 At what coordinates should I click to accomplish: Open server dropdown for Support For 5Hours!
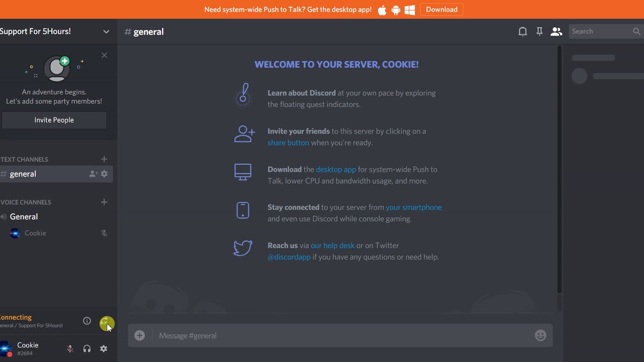[x=106, y=32]
